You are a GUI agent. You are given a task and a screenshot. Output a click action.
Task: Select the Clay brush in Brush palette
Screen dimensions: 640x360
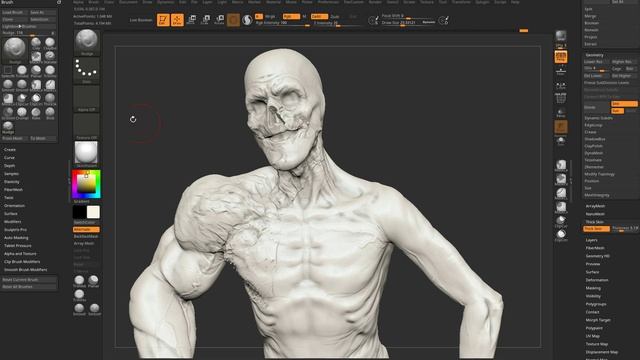point(36,43)
